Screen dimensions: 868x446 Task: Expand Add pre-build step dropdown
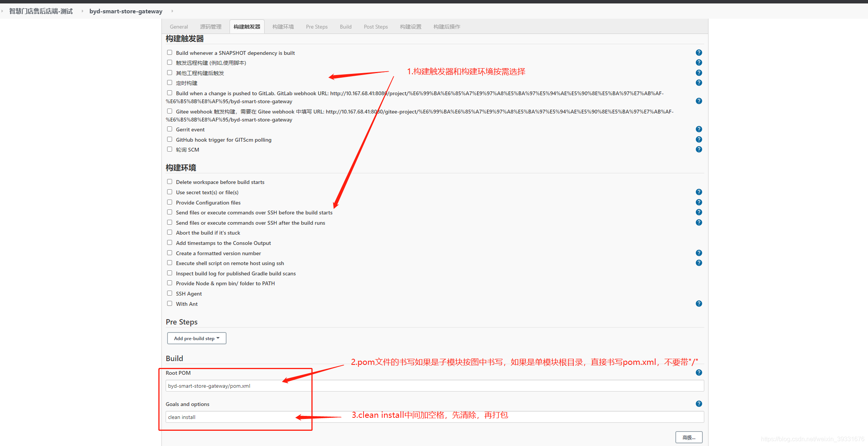coord(196,338)
